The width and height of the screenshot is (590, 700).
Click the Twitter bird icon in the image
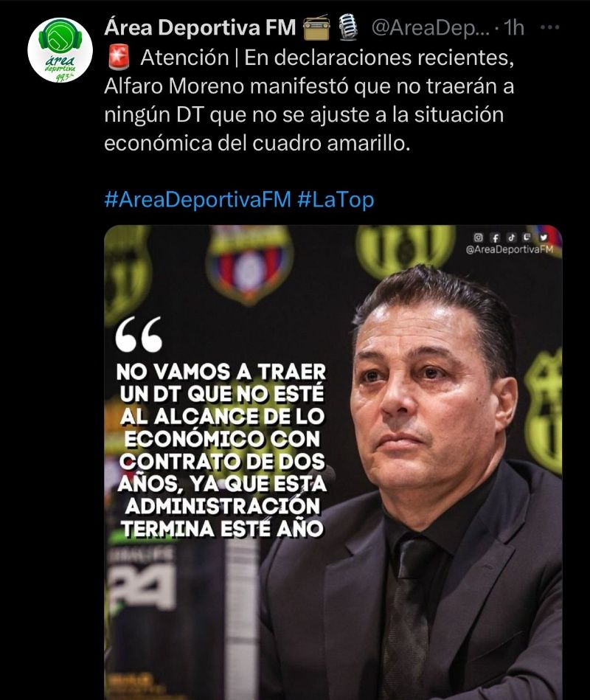tap(543, 238)
